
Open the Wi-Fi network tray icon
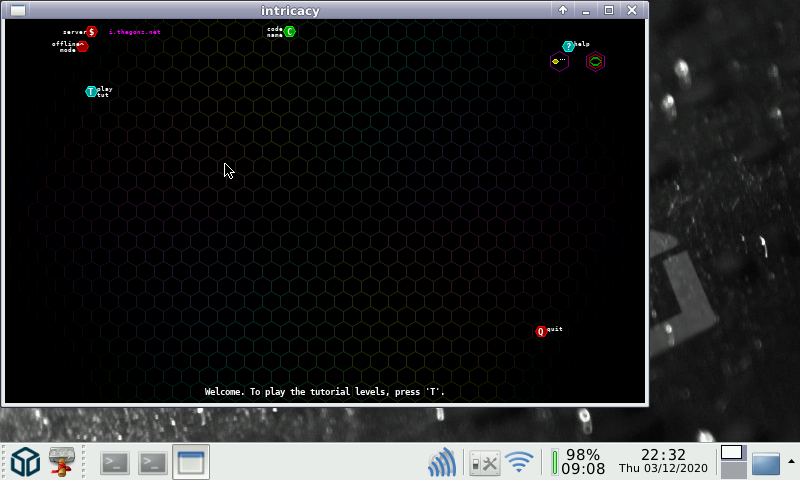pyautogui.click(x=518, y=462)
